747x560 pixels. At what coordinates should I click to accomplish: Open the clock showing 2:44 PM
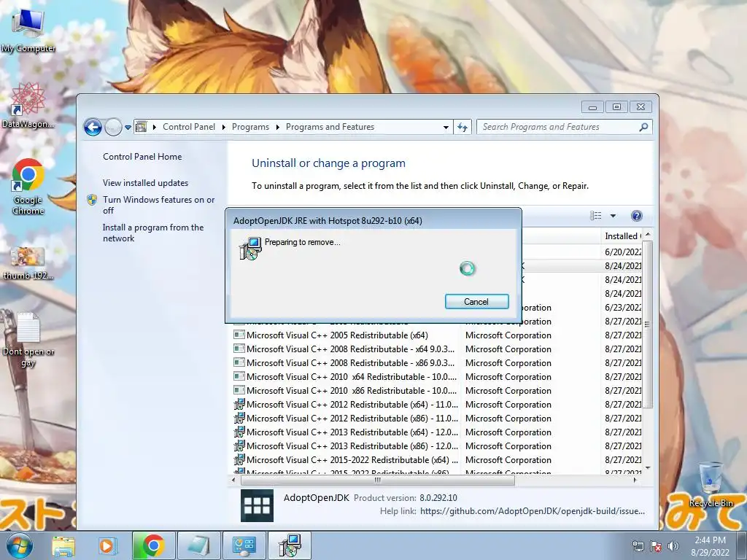710,545
